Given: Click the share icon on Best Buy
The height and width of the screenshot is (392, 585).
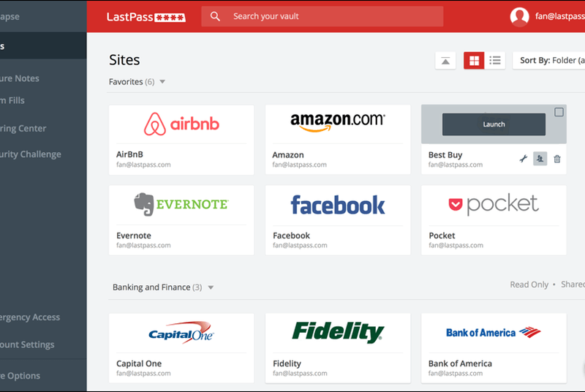Looking at the screenshot, I should click(x=540, y=159).
